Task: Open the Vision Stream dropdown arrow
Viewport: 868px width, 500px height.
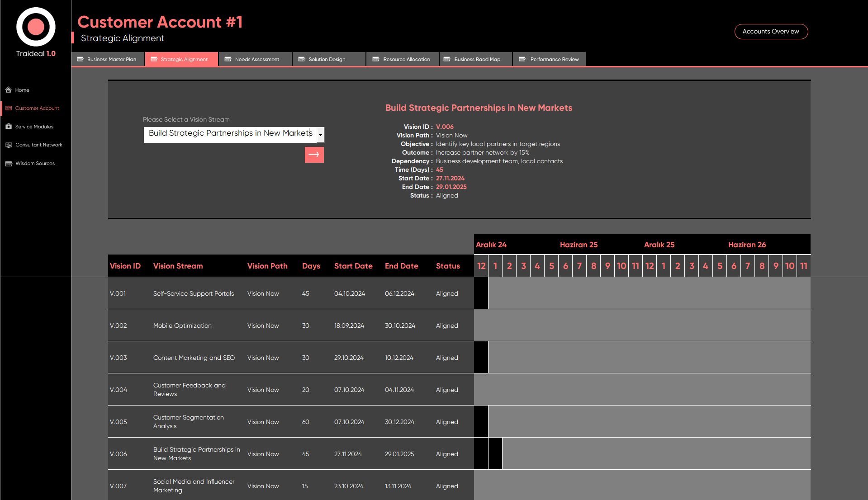Action: pyautogui.click(x=320, y=135)
